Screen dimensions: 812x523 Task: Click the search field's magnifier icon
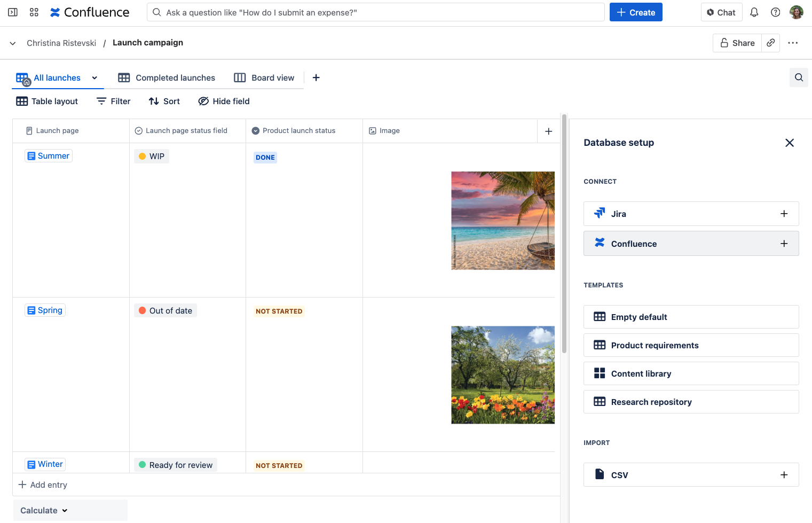point(156,12)
